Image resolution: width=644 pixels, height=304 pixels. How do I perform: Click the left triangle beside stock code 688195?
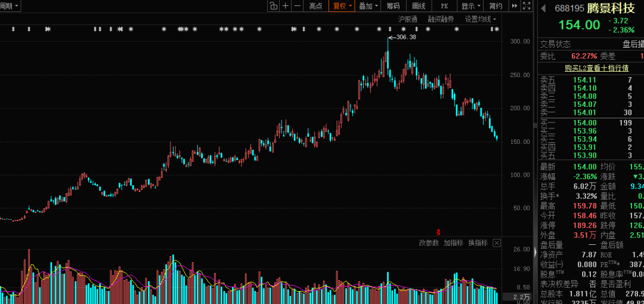543,8
